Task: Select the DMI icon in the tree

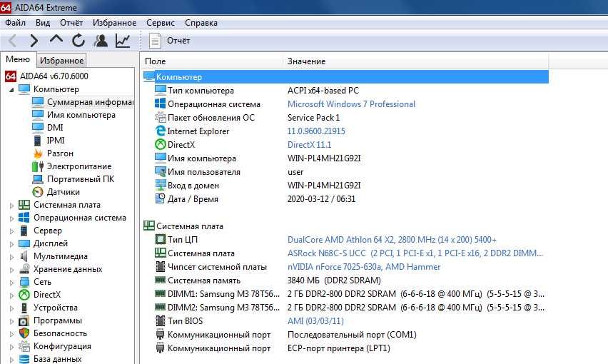Action: (x=38, y=128)
